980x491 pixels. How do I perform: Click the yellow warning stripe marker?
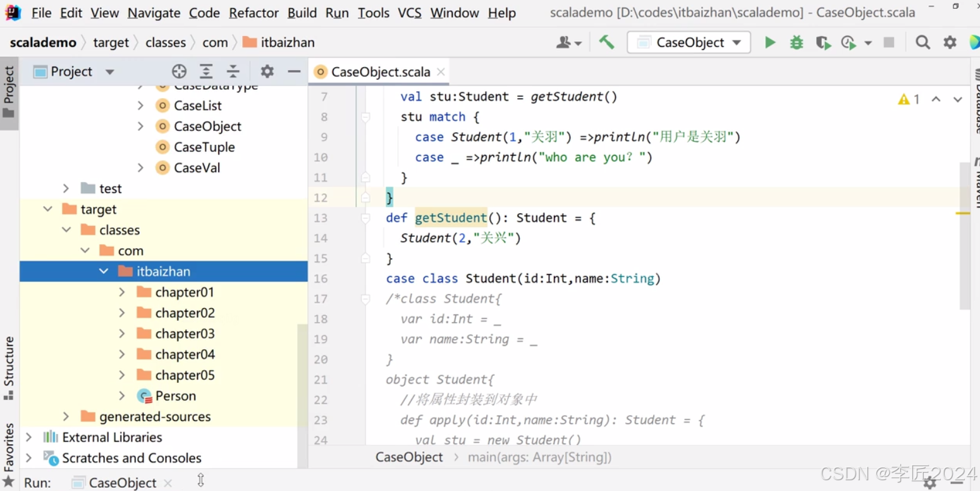point(963,213)
